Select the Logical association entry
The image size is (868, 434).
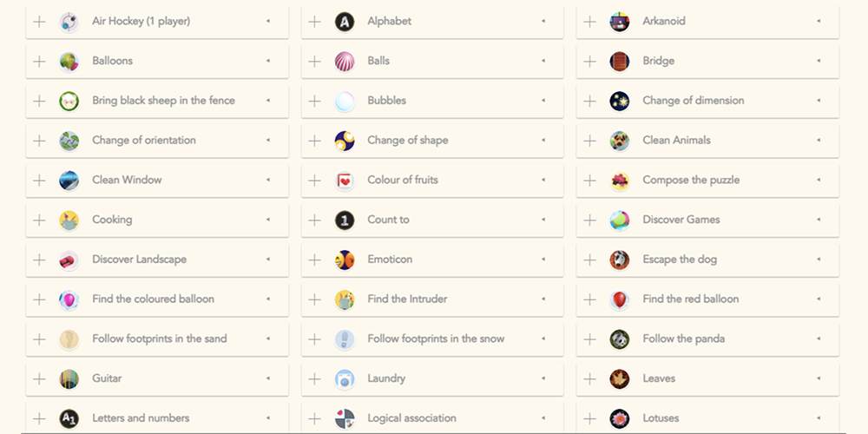432,418
